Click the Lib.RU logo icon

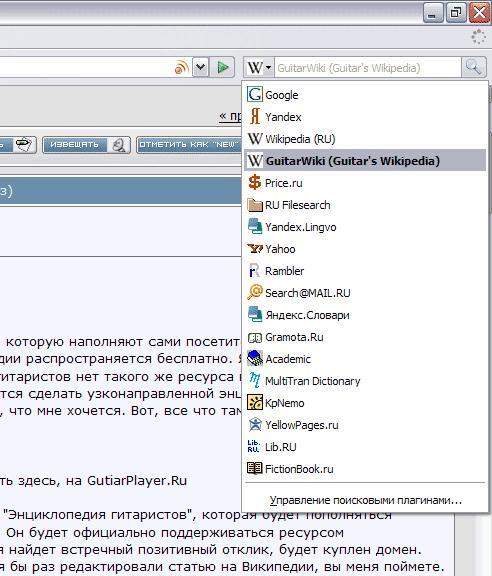pyautogui.click(x=254, y=446)
